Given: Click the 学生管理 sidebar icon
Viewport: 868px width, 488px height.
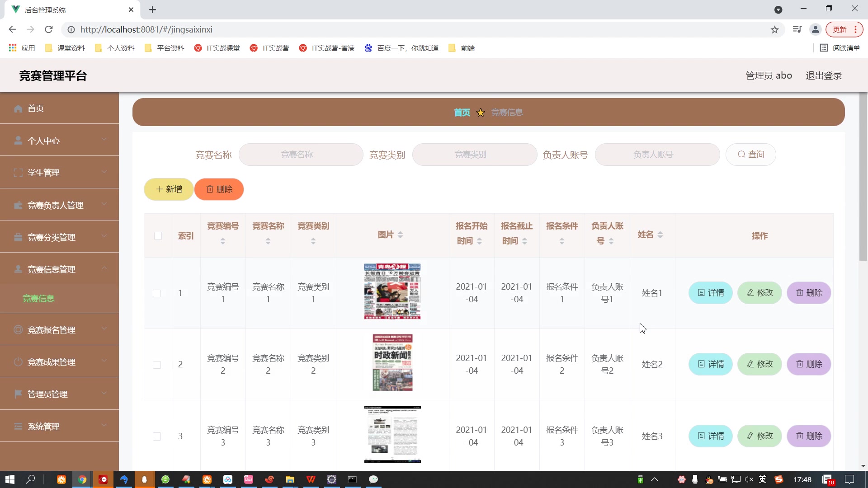Looking at the screenshot, I should 18,173.
